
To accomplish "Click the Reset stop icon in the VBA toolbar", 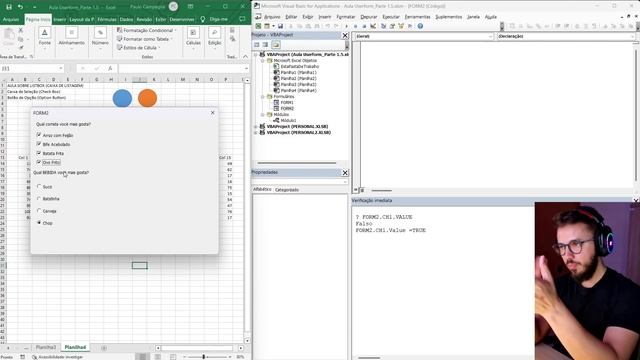I will pyautogui.click(x=364, y=26).
